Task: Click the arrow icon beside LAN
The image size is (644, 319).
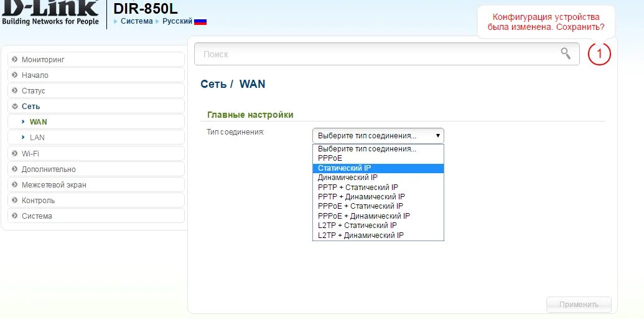Action: click(x=24, y=137)
